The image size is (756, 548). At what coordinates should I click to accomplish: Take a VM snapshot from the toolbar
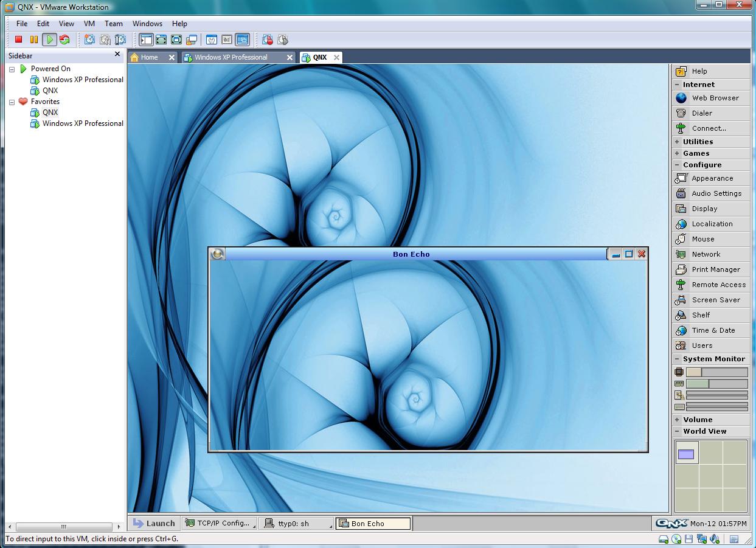(x=89, y=40)
